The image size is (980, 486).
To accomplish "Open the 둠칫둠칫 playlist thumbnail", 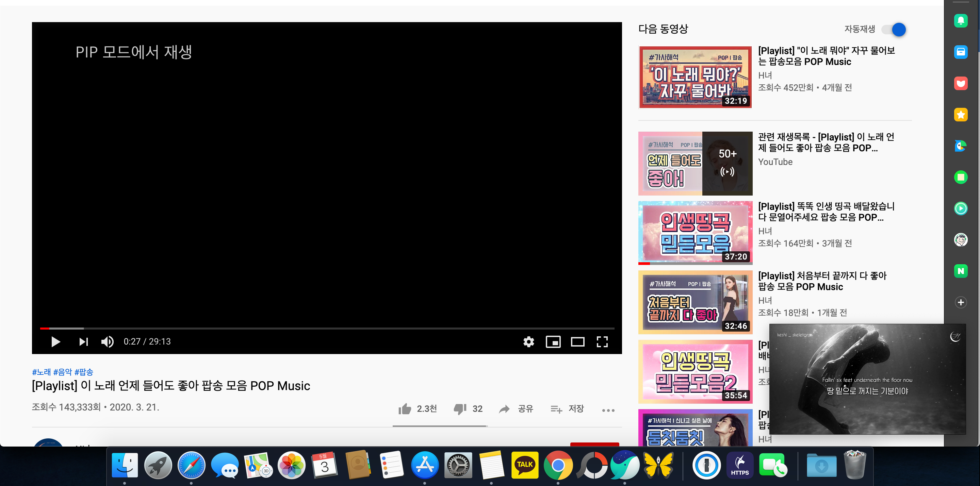I will 695,428.
